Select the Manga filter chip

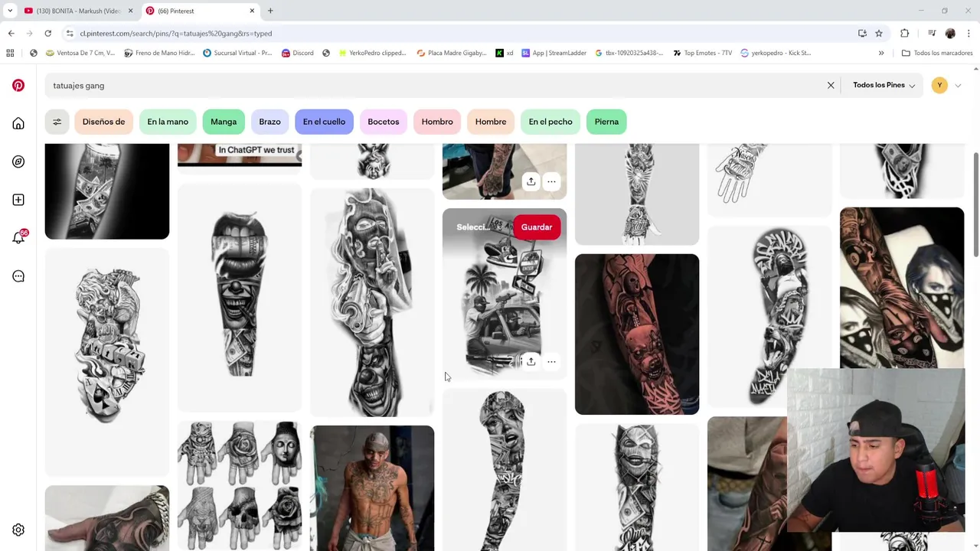[x=224, y=122]
